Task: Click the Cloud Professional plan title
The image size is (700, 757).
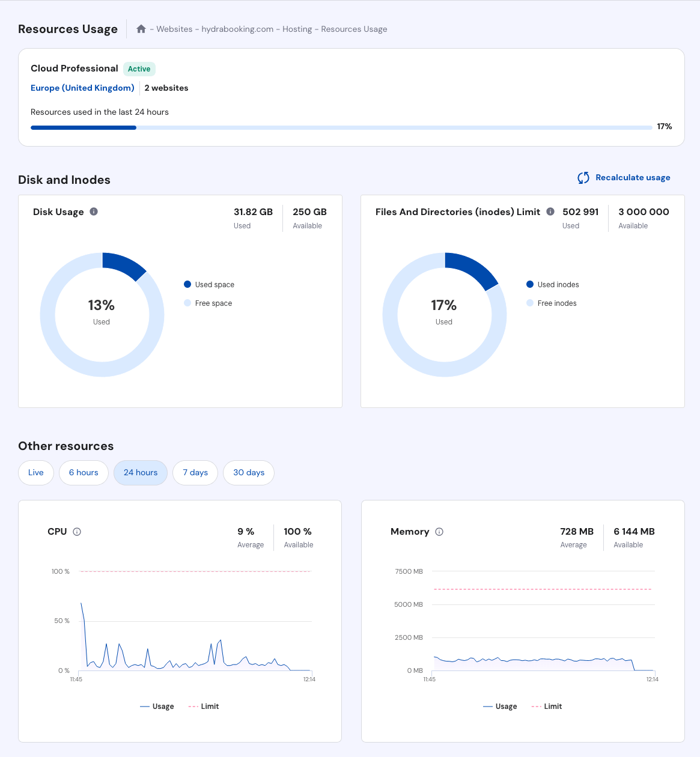Action: [75, 68]
